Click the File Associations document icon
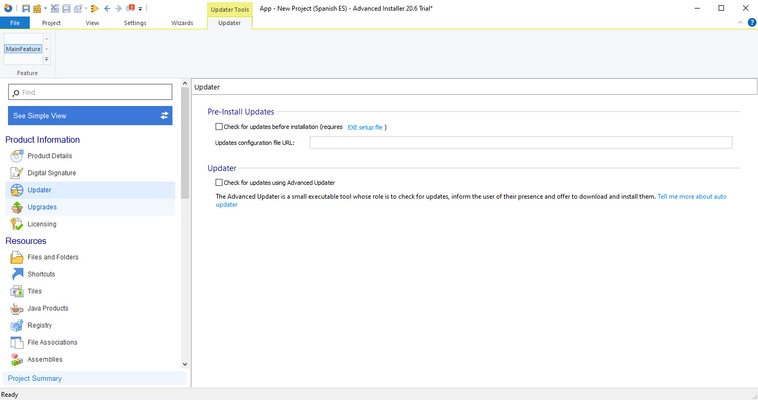This screenshot has width=758, height=400. coord(17,342)
